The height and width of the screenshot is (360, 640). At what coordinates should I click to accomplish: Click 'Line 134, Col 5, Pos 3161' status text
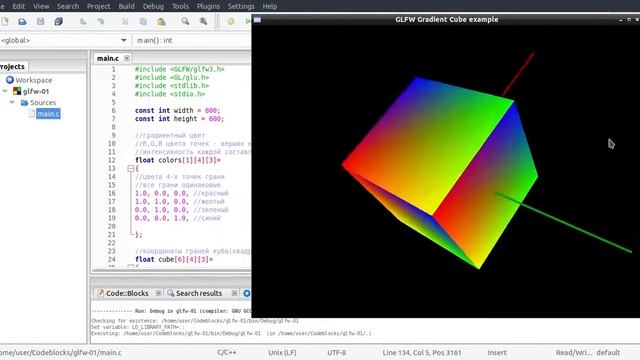(x=422, y=352)
